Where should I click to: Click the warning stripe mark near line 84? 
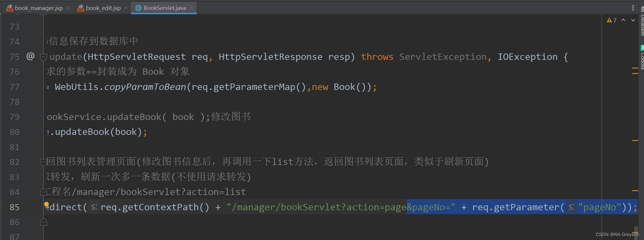tap(635, 190)
